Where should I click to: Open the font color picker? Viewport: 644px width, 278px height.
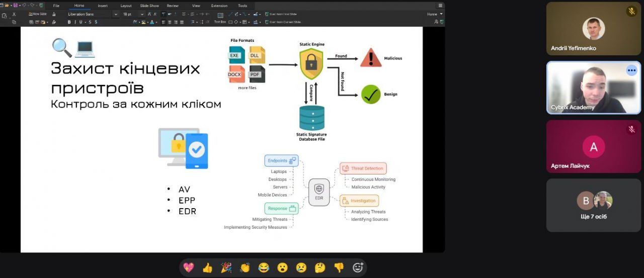coord(152,22)
